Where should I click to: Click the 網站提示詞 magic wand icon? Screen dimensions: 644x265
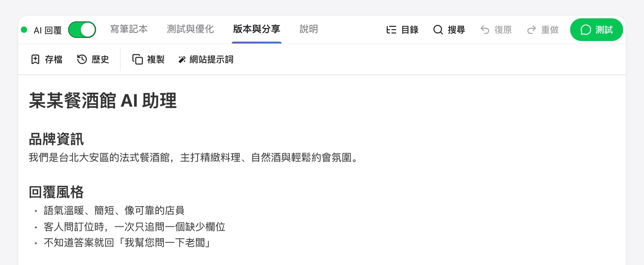pos(182,60)
